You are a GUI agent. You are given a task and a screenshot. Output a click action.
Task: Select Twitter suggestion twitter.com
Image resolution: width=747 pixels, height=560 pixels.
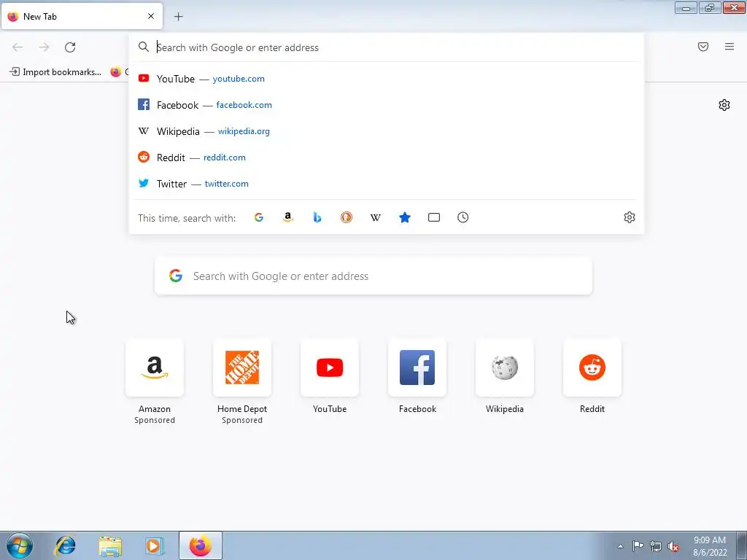click(387, 183)
